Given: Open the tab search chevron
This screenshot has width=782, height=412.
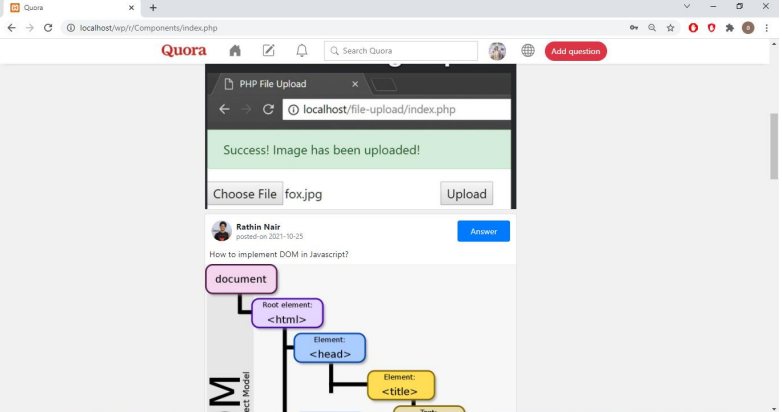Looking at the screenshot, I should (x=687, y=6).
